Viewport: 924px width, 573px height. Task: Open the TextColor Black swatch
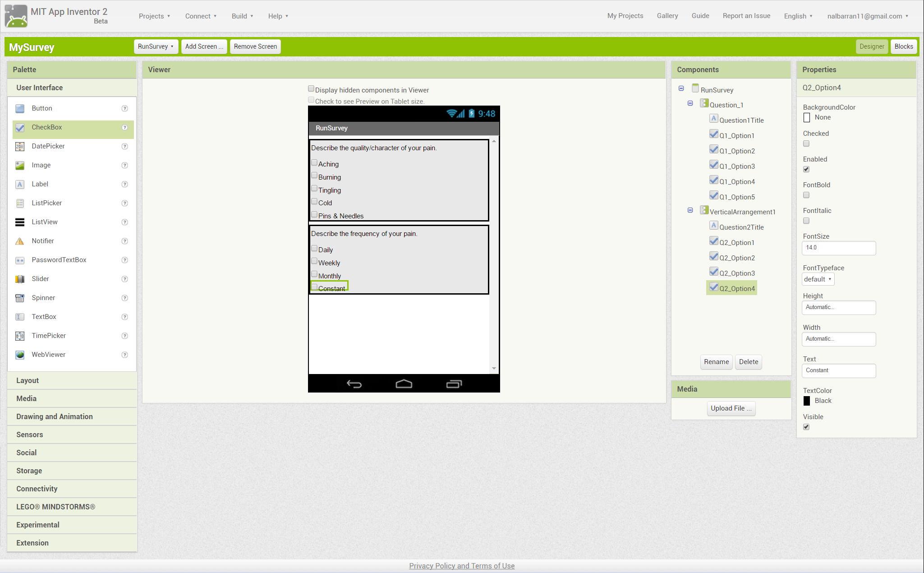807,401
